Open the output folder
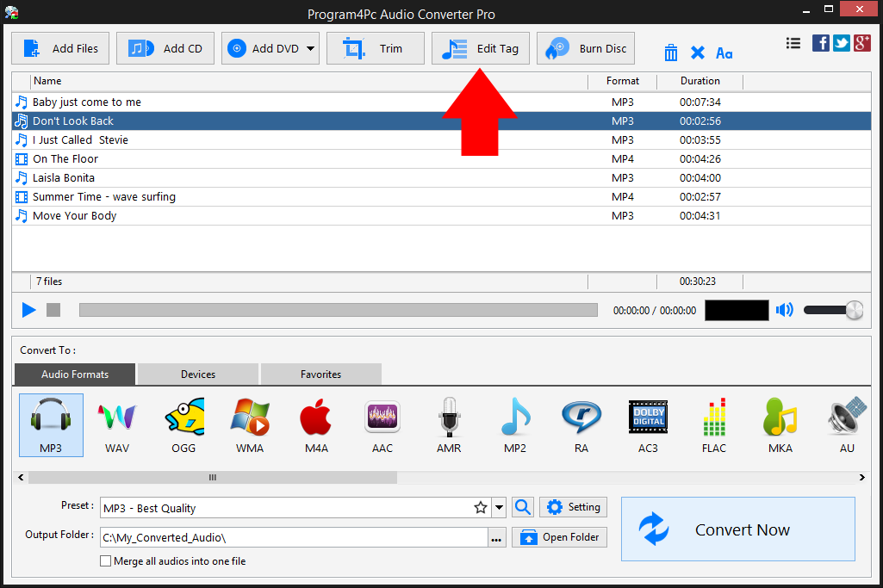Image resolution: width=883 pixels, height=588 pixels. click(x=558, y=536)
